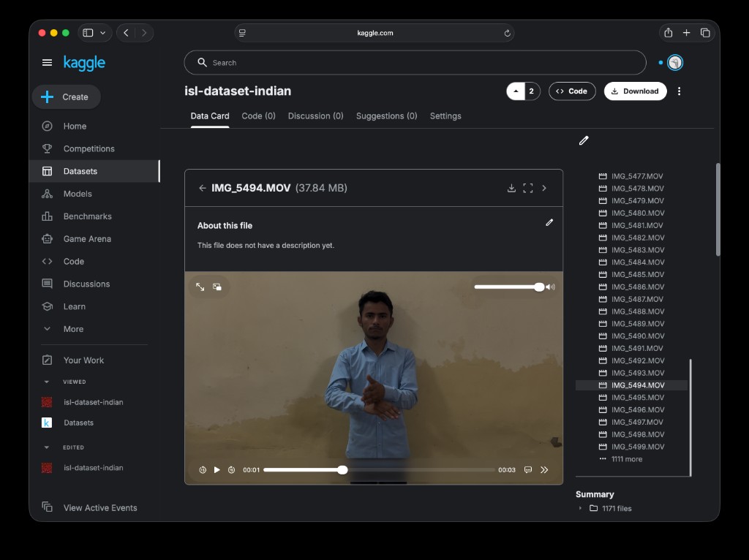This screenshot has width=749, height=560.
Task: Click the Kaggle logo
Action: click(85, 63)
